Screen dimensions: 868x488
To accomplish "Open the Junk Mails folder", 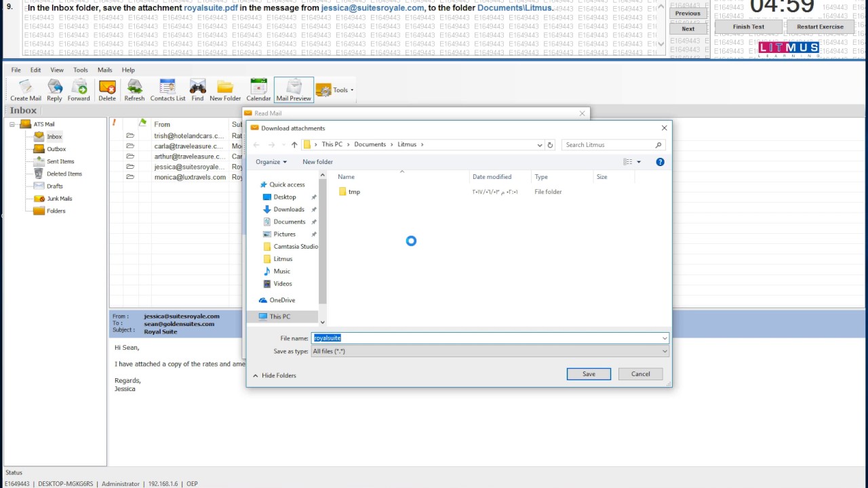I will click(59, 199).
